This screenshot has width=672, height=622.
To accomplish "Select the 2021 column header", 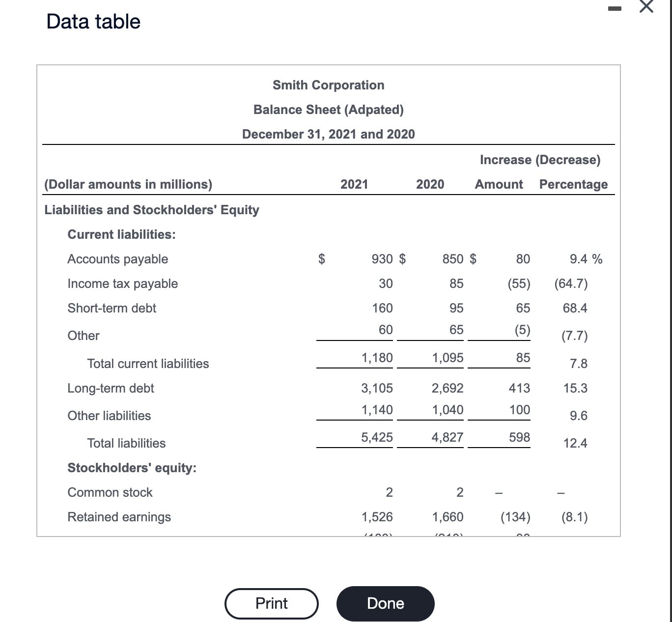I will 354,184.
